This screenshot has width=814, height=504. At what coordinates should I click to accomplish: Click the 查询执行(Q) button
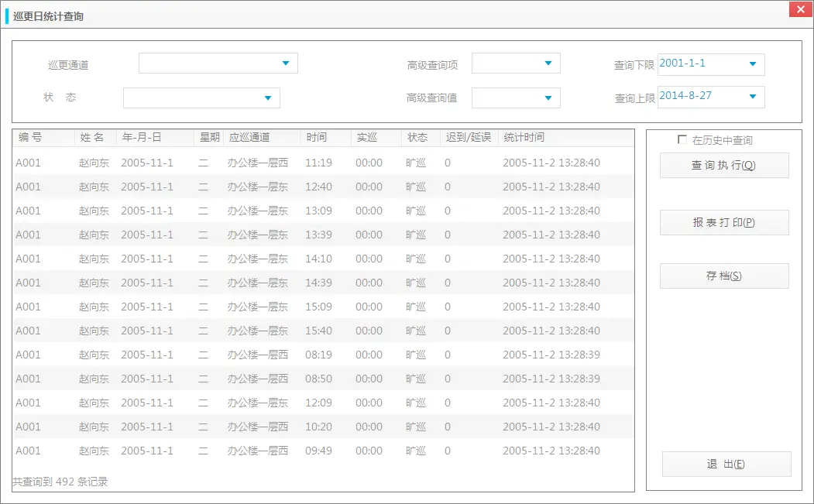(x=724, y=166)
